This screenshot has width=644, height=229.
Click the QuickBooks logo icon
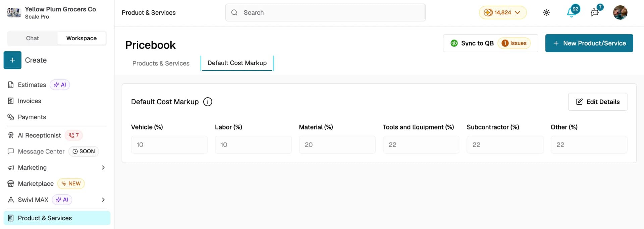click(454, 43)
